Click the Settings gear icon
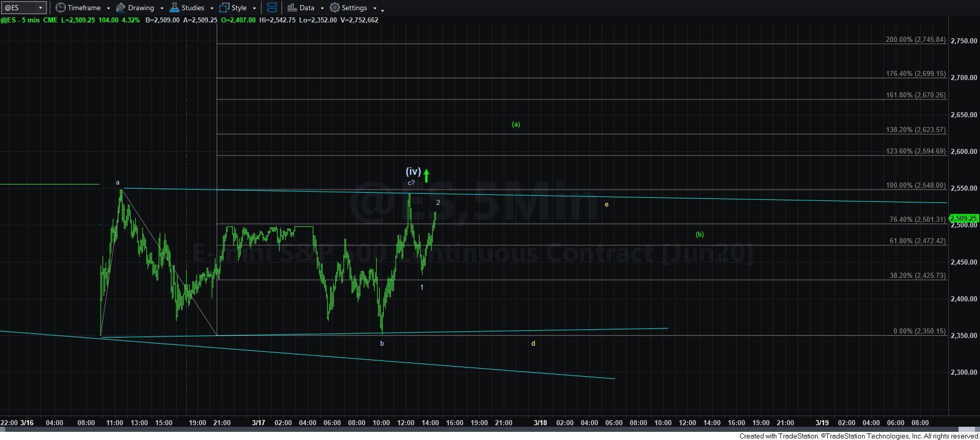This screenshot has height=440, width=980. tap(335, 8)
